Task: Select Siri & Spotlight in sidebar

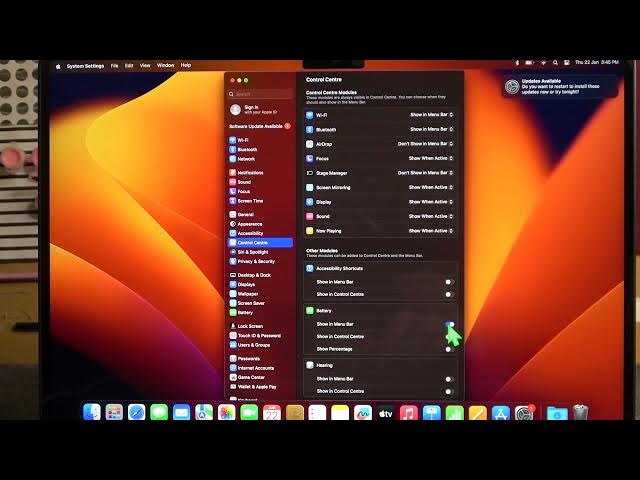Action: pyautogui.click(x=260, y=252)
